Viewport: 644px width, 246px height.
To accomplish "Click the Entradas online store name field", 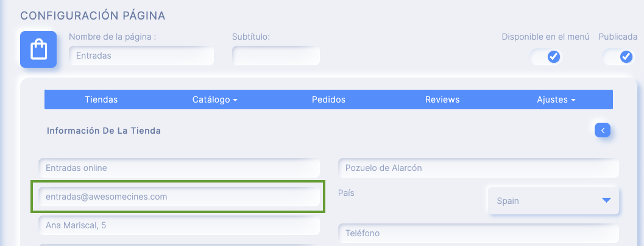I will (x=179, y=168).
